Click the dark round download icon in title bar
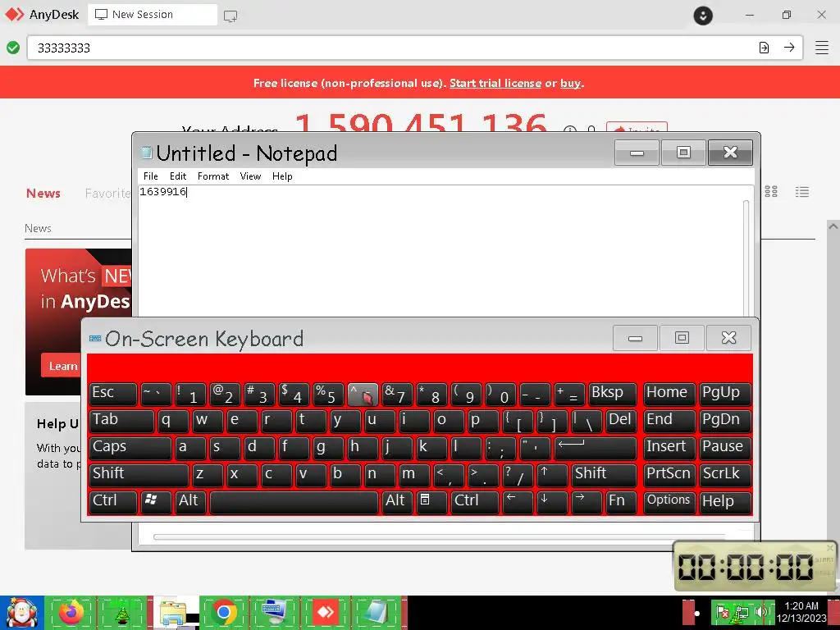Viewport: 840px width, 630px height. pyautogui.click(x=703, y=15)
